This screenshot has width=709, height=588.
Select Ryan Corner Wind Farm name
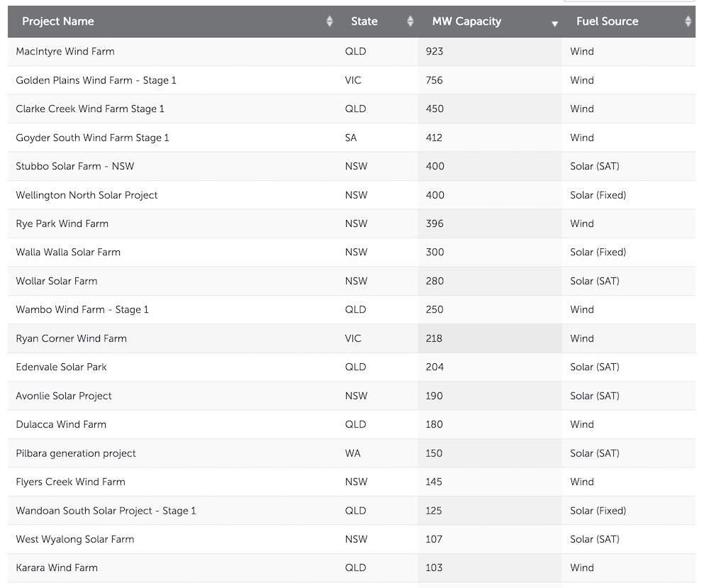point(71,339)
